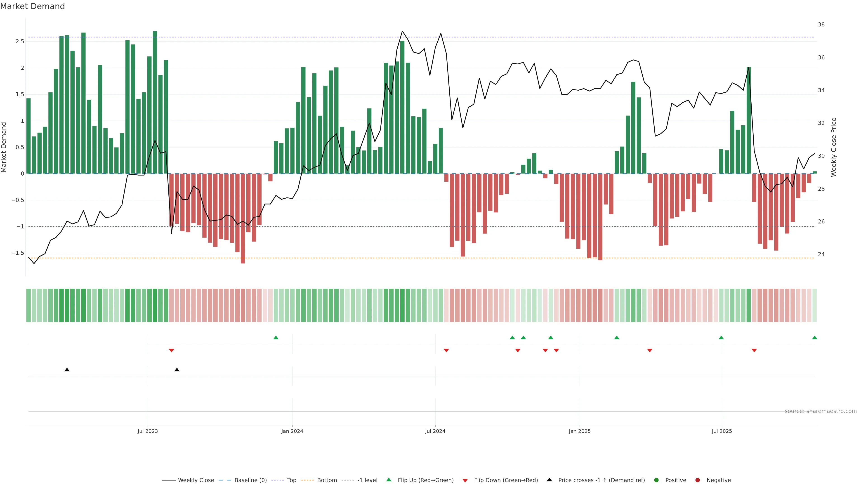
Task: Click green flip-up marker near Jan 2024
Action: [x=276, y=338]
